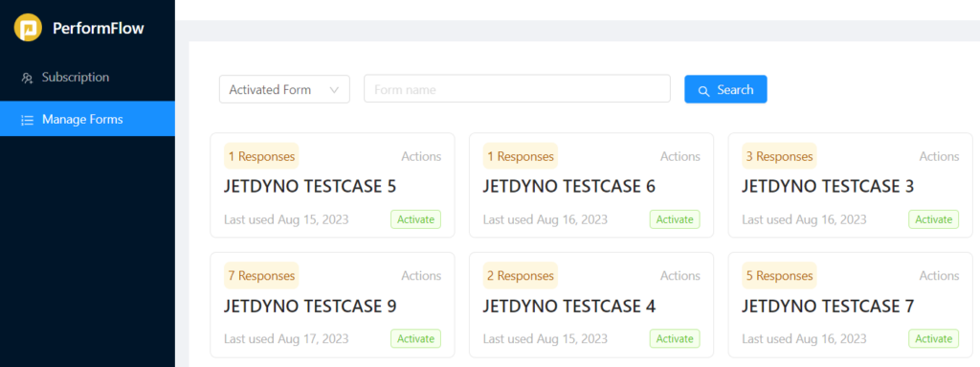Open the Activated Form dropdown

tap(284, 89)
